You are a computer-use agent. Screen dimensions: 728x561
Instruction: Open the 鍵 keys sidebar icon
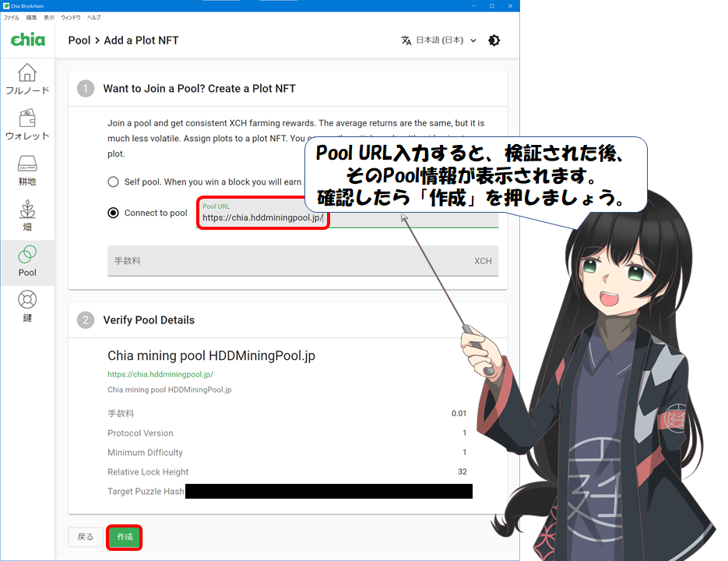pos(27,307)
